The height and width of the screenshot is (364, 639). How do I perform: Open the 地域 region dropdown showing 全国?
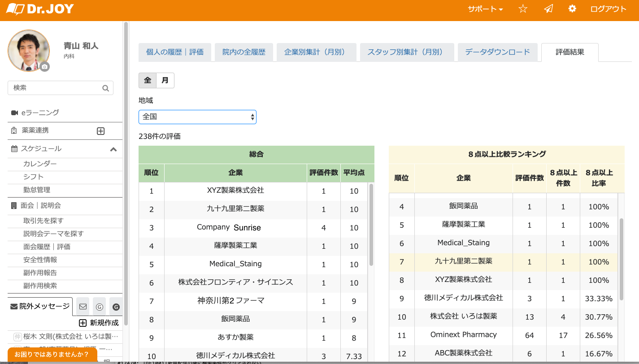click(x=197, y=117)
